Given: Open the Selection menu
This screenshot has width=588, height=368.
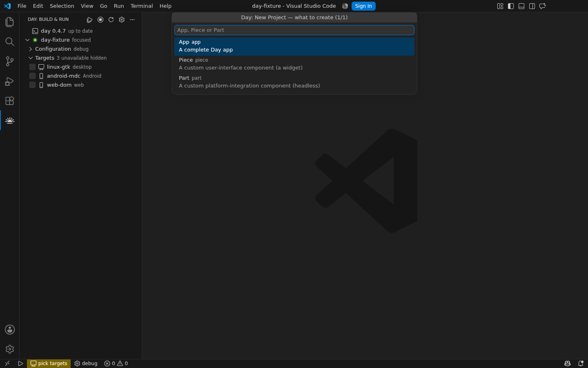Looking at the screenshot, I should [62, 6].
